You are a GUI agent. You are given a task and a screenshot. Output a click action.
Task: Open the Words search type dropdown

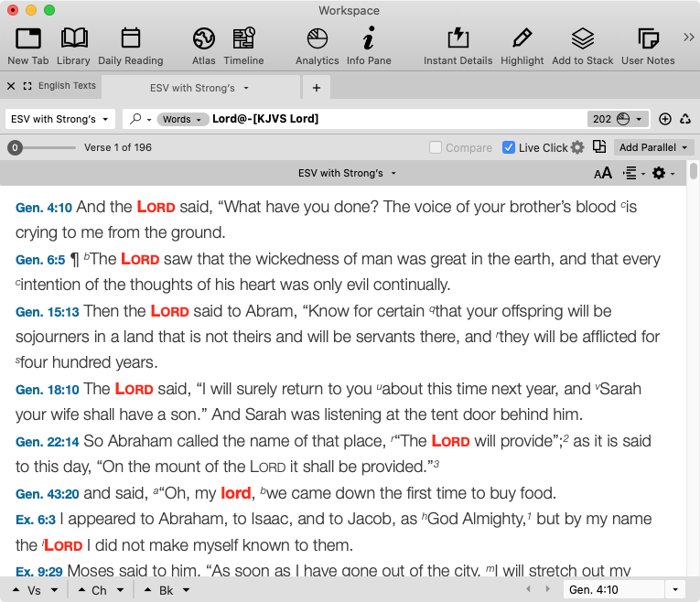182,119
